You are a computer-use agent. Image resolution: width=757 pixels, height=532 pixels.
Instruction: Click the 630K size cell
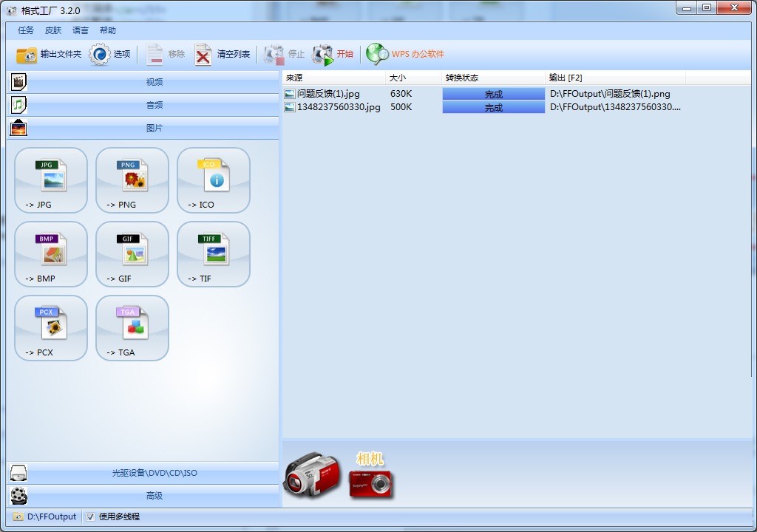tap(401, 94)
